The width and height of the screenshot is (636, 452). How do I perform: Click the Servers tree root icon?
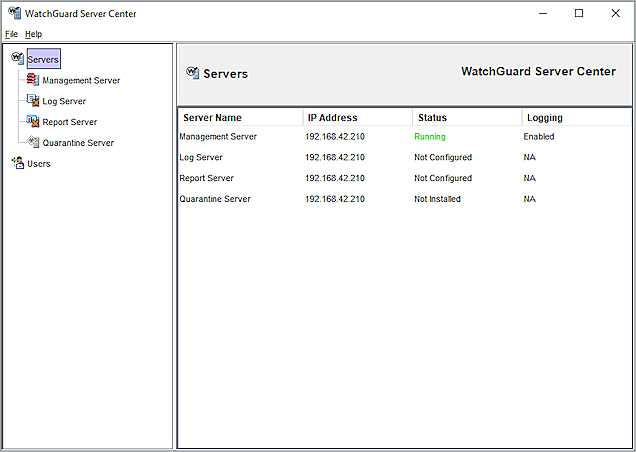tap(17, 59)
